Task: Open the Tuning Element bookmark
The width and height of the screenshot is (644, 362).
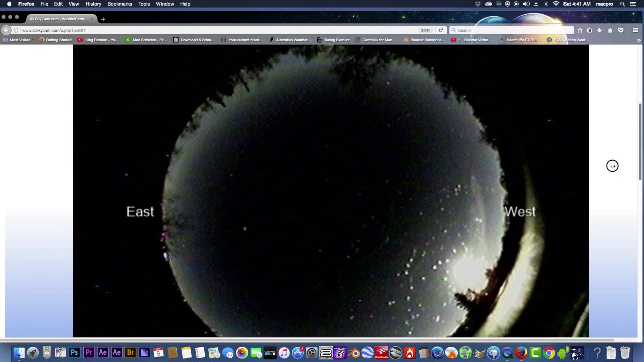Action: pos(333,40)
